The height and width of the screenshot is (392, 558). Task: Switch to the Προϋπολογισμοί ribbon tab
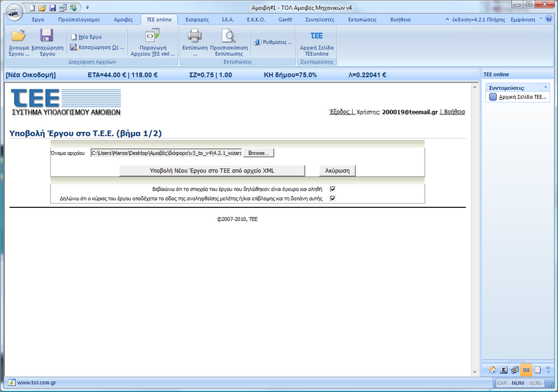(x=78, y=20)
